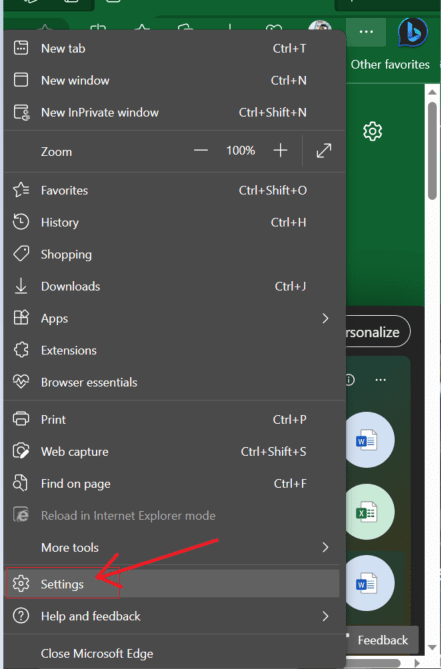This screenshot has height=669, width=441.
Task: Click the Downloads arrow icon
Action: 21,286
